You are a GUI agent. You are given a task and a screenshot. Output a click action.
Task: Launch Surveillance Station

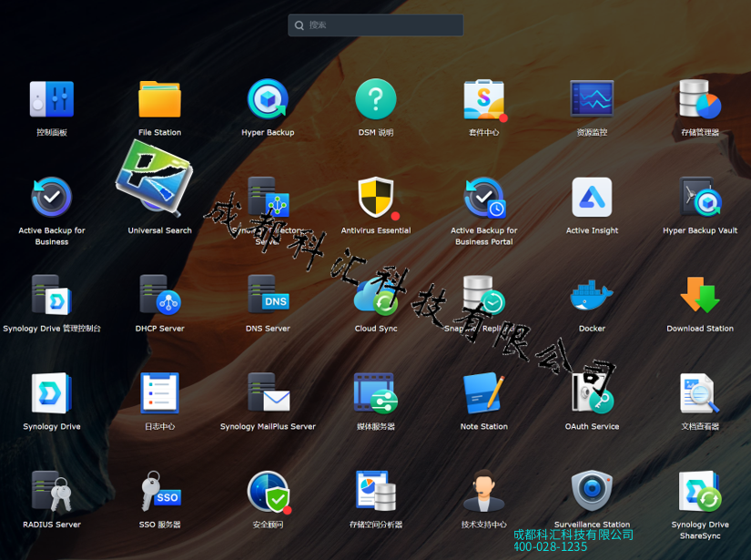coord(592,491)
